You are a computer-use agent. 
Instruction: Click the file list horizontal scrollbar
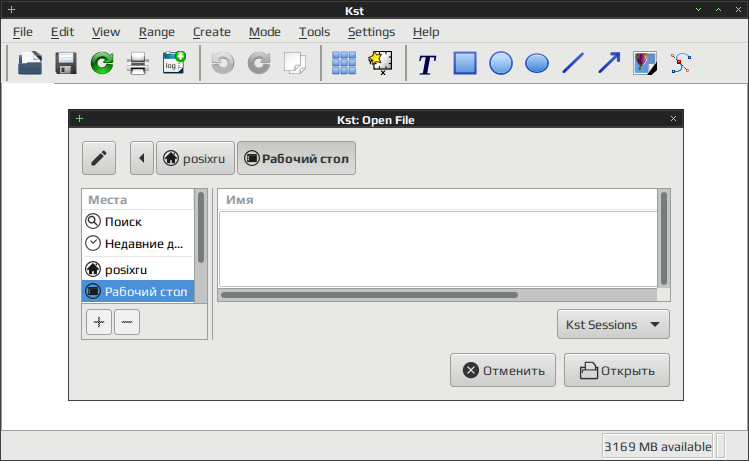[369, 295]
